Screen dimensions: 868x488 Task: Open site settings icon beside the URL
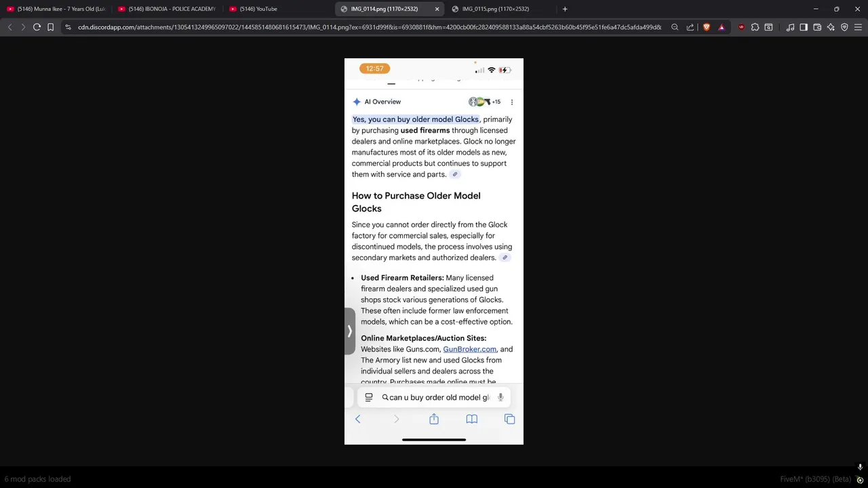coord(68,27)
